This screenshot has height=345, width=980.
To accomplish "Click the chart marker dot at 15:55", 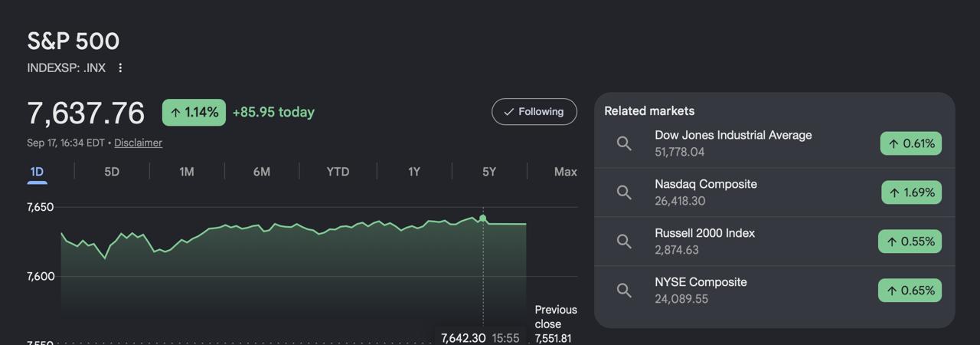I will coord(482,219).
